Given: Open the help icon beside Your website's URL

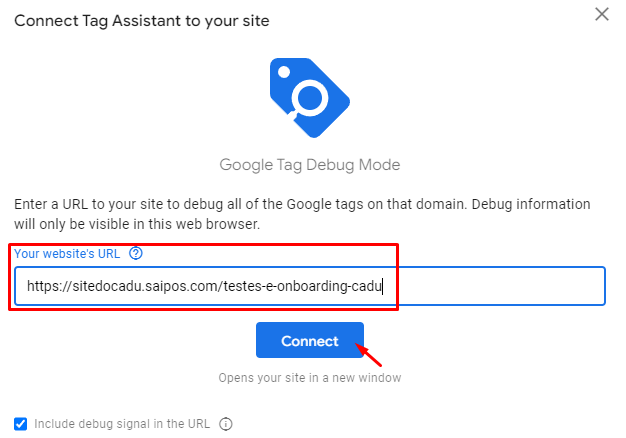Looking at the screenshot, I should click(x=136, y=253).
